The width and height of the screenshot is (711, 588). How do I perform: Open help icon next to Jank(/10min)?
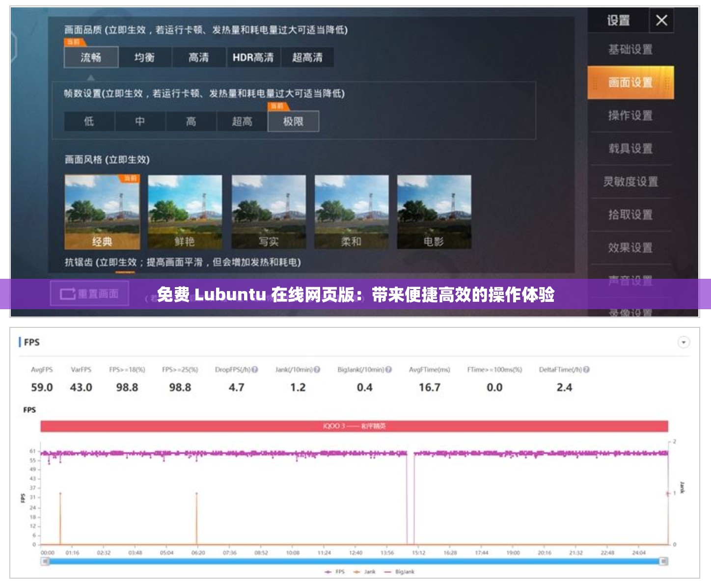[x=317, y=370]
